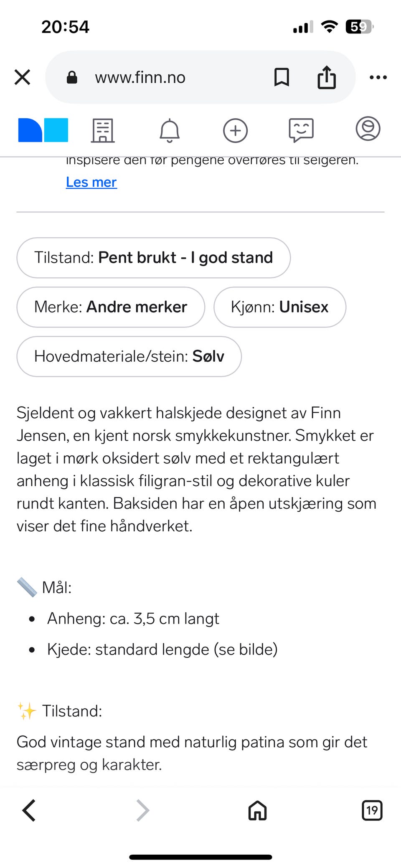Create new ad with plus icon
The width and height of the screenshot is (401, 868).
pos(236,130)
